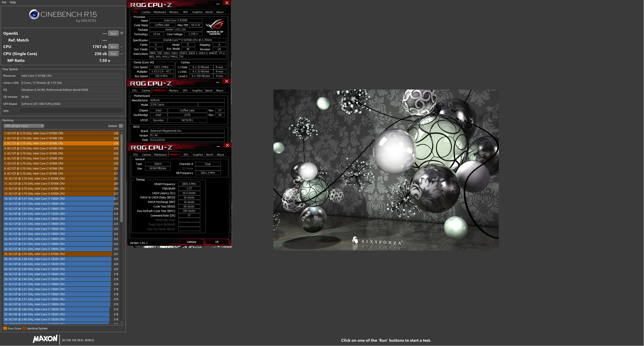Image resolution: width=644 pixels, height=346 pixels.
Task: Select ranking row 25 i7-8700K score 221
Action: tap(61, 254)
